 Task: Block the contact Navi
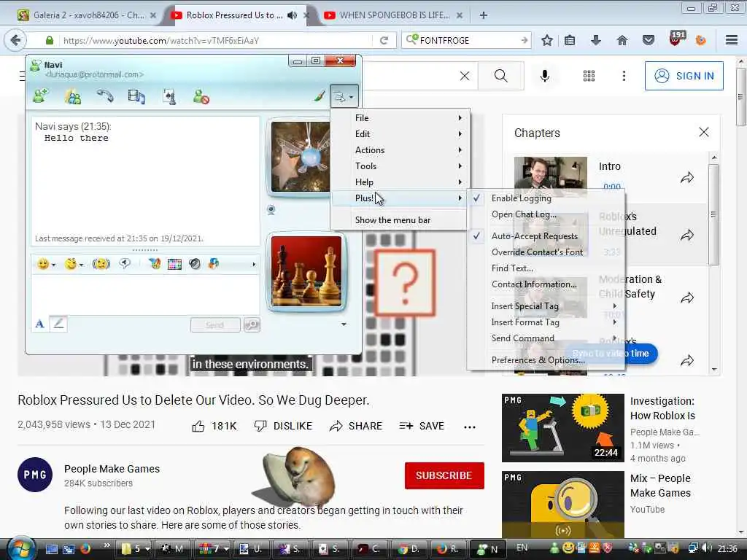[x=201, y=97]
